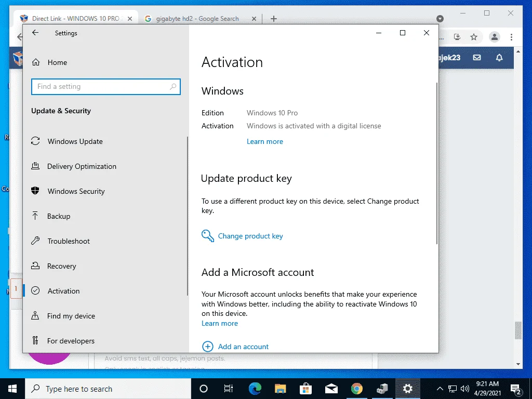The height and width of the screenshot is (399, 532).
Task: Minimize the Settings window
Action: coord(379,33)
